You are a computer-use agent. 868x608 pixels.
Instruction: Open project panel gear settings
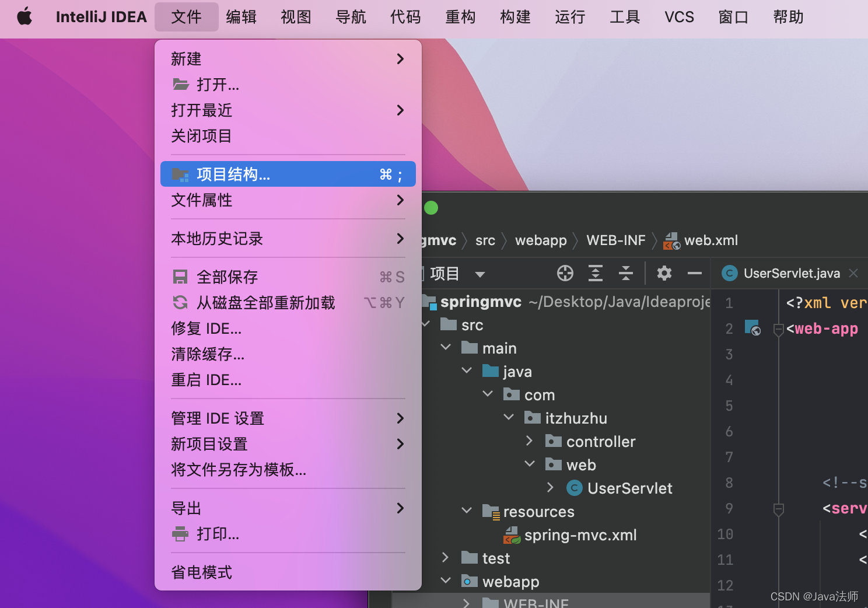[x=664, y=273]
